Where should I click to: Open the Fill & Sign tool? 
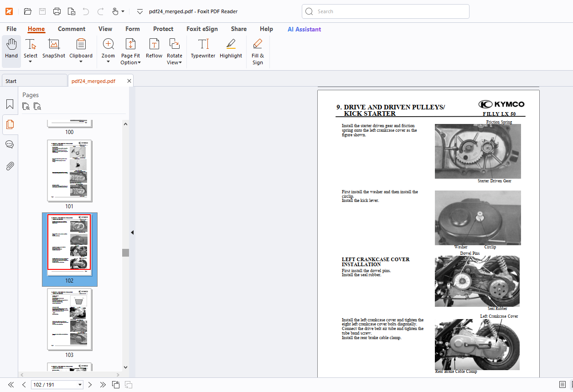(258, 52)
